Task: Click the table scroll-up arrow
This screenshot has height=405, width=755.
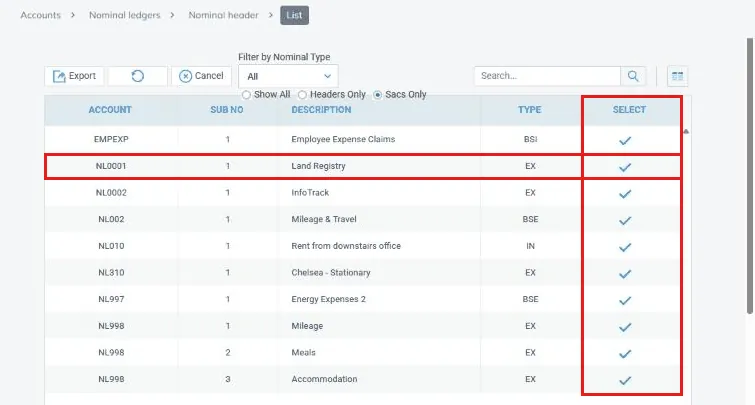Action: pyautogui.click(x=686, y=131)
